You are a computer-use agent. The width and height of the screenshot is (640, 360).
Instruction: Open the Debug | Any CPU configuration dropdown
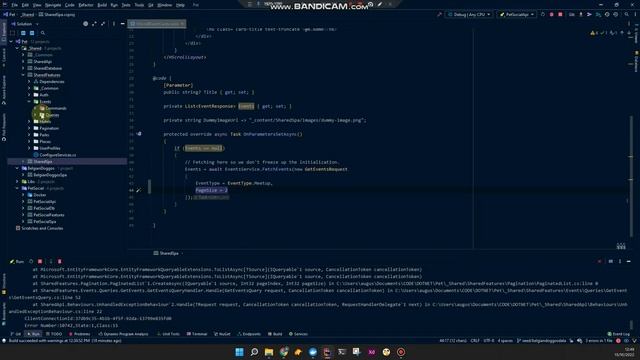(469, 15)
